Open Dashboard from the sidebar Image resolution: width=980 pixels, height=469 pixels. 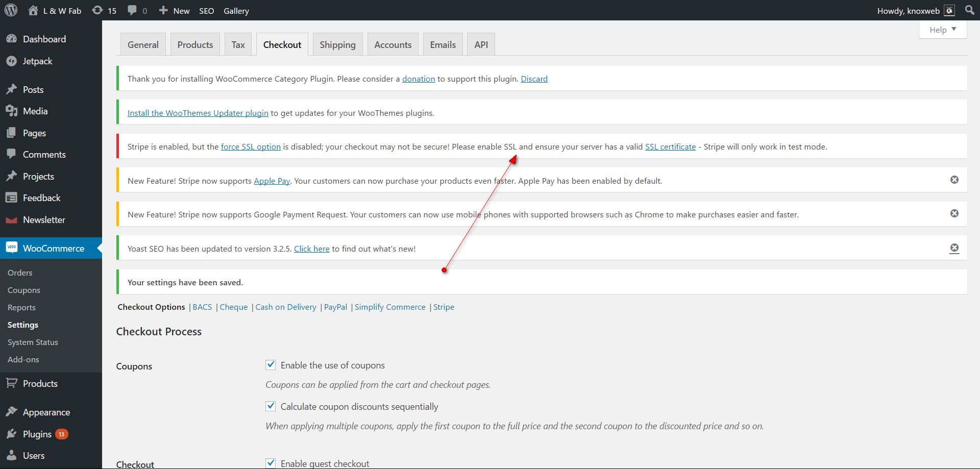[x=44, y=39]
